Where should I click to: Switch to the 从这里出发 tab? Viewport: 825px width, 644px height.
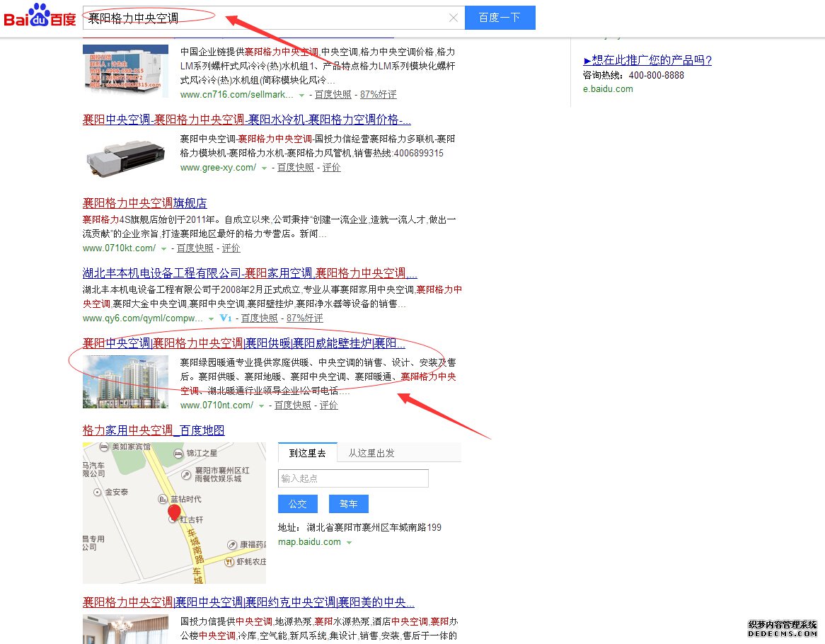[x=371, y=453]
